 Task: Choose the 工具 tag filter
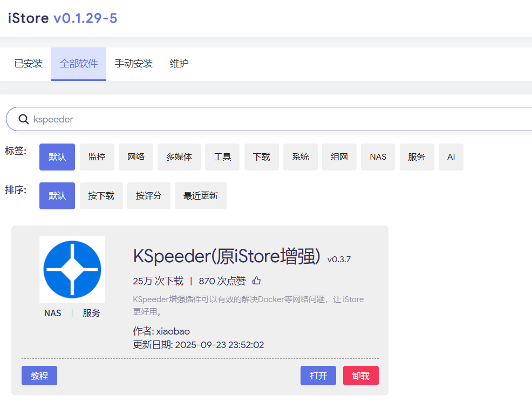tap(222, 157)
